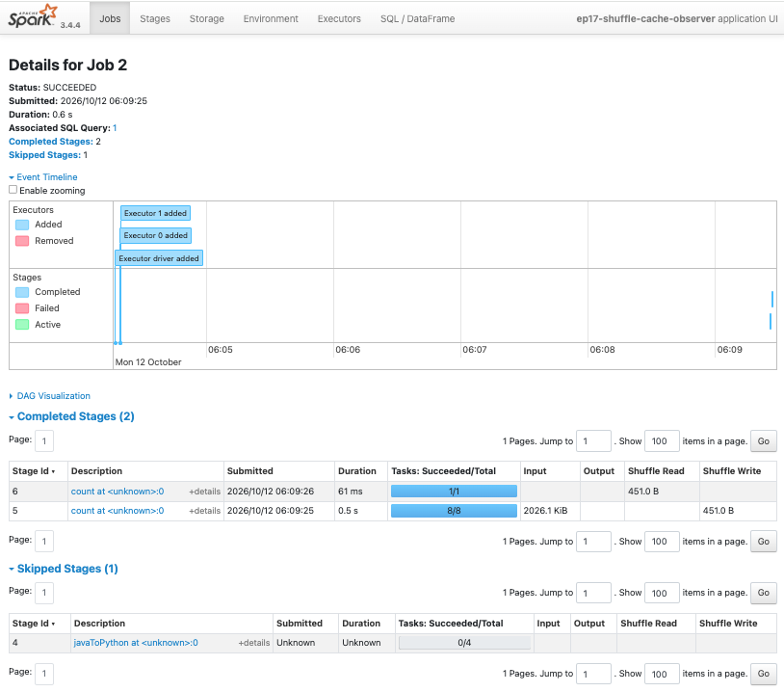Collapse the Completed Stages (2) section
The height and width of the screenshot is (692, 784).
[x=71, y=416]
